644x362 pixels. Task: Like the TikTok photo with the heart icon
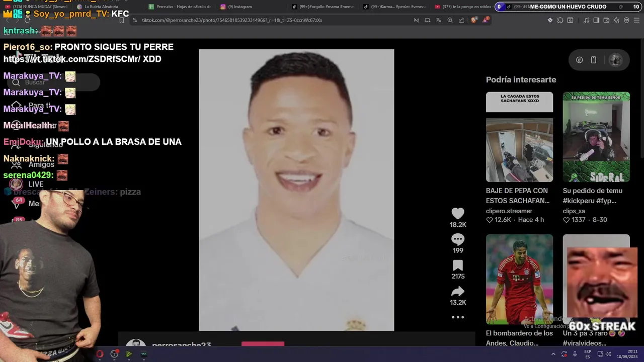(x=458, y=213)
